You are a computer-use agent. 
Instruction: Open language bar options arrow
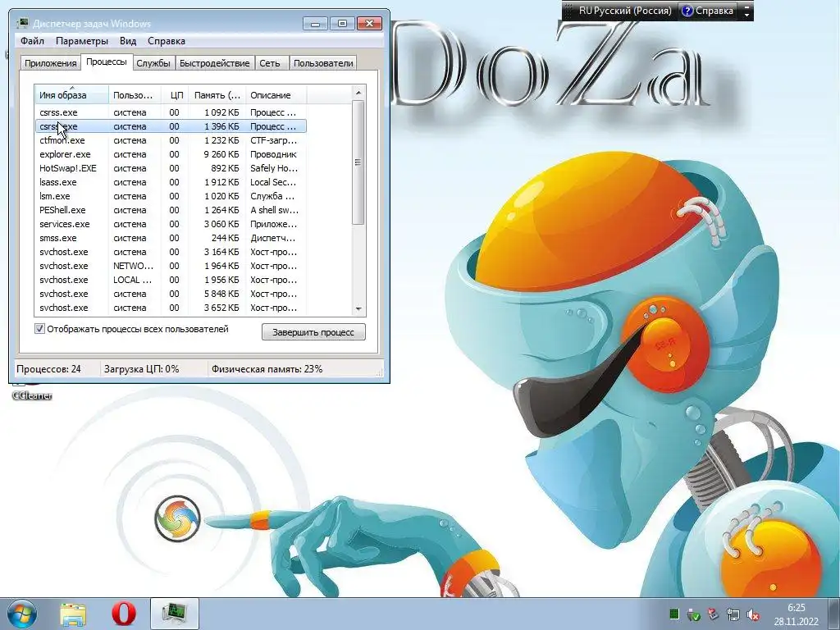[x=746, y=15]
